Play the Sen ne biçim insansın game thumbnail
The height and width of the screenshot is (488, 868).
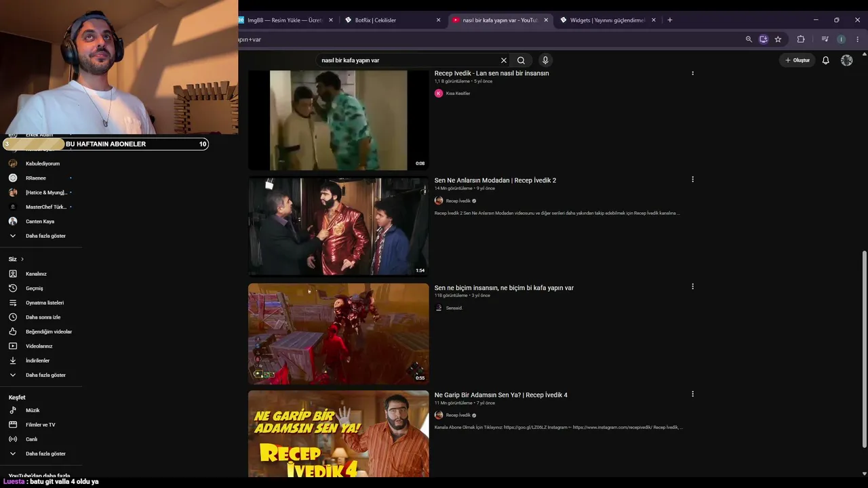338,333
